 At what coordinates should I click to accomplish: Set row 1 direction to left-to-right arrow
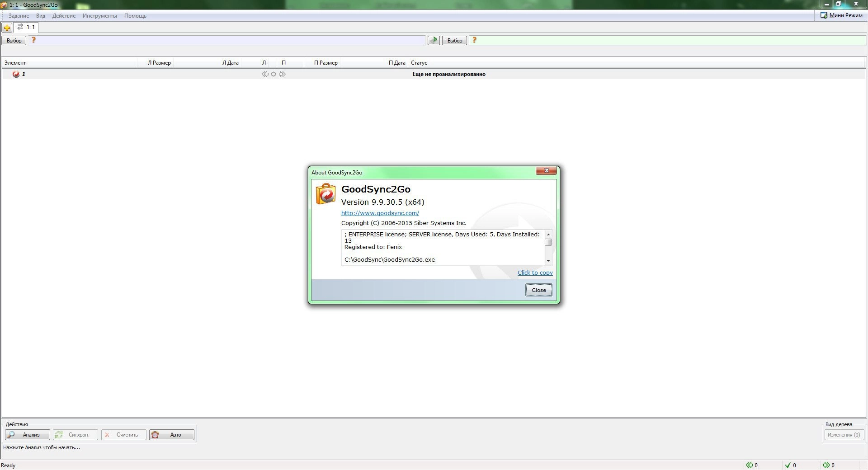click(x=282, y=74)
